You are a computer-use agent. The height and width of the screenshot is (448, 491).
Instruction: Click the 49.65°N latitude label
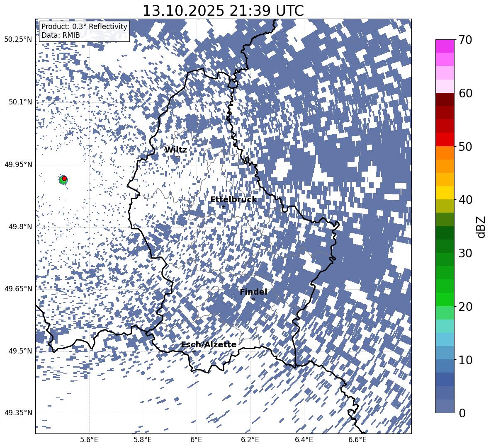pyautogui.click(x=18, y=288)
